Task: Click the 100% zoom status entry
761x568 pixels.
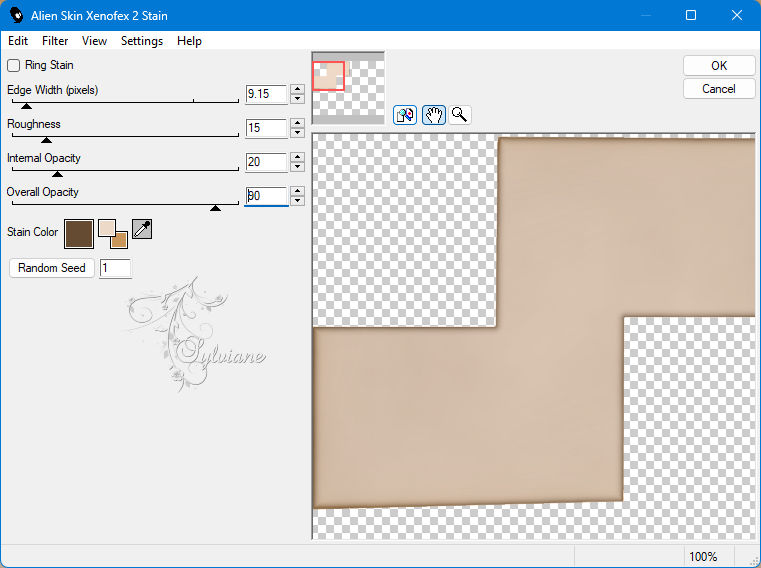Action: coord(703,556)
